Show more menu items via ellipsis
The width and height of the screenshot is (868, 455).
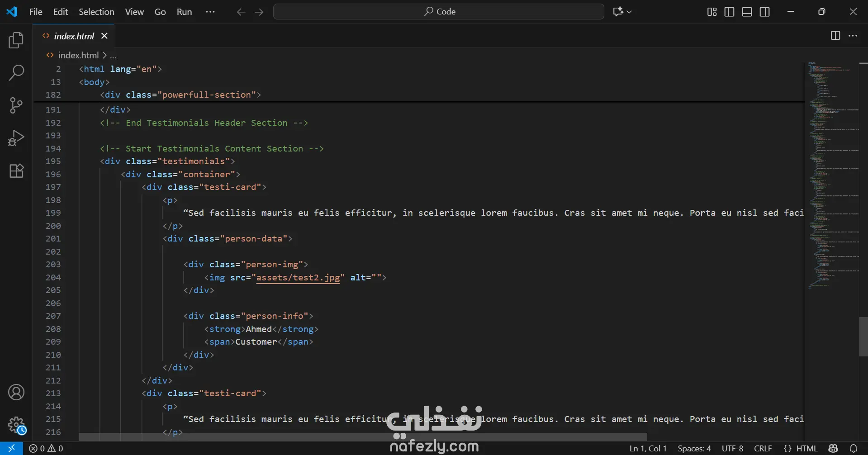(x=210, y=12)
